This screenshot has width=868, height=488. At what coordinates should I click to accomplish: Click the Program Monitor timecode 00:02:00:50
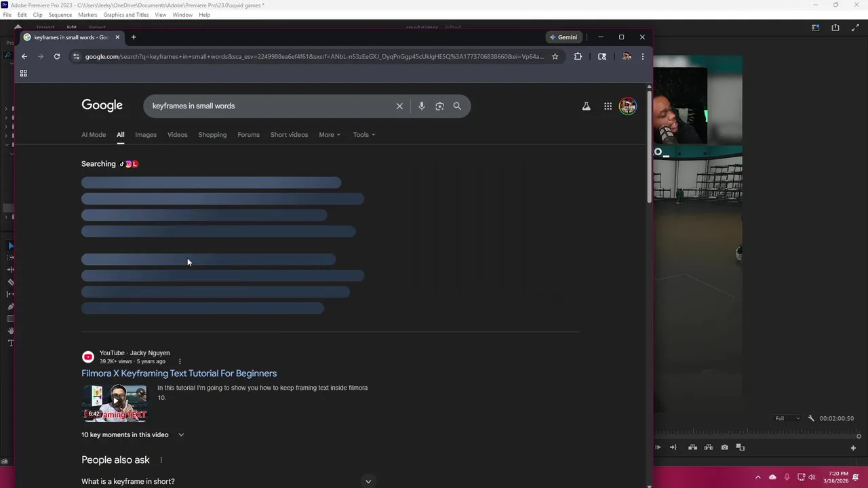[836, 418]
